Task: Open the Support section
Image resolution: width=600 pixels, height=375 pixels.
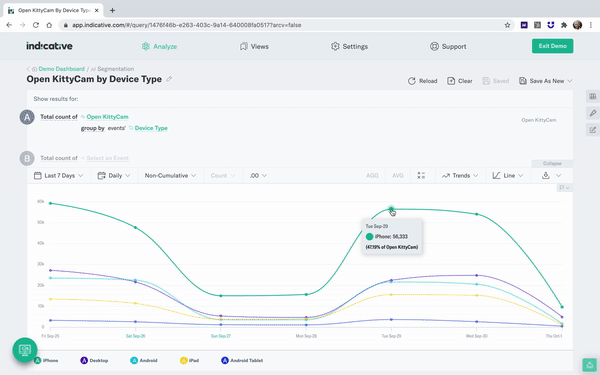Action: 448,46
